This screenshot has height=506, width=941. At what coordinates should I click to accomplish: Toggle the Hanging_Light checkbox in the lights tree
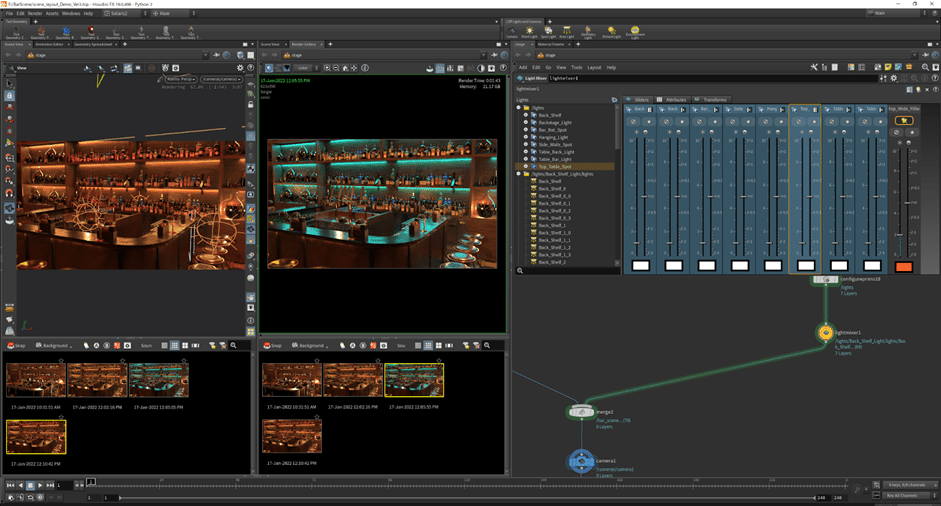click(525, 137)
